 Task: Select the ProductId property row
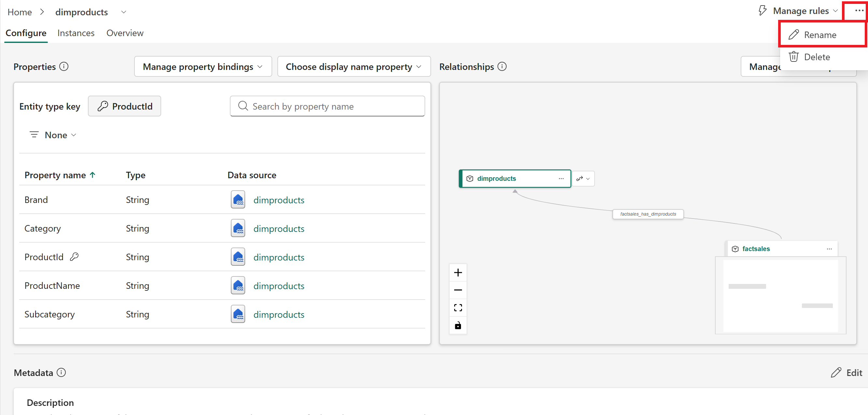click(x=222, y=257)
